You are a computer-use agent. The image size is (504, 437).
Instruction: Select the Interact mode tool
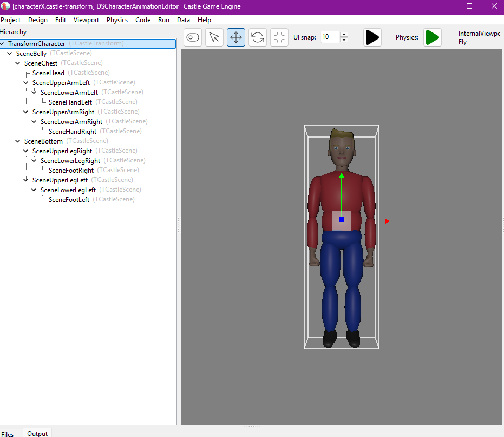193,37
